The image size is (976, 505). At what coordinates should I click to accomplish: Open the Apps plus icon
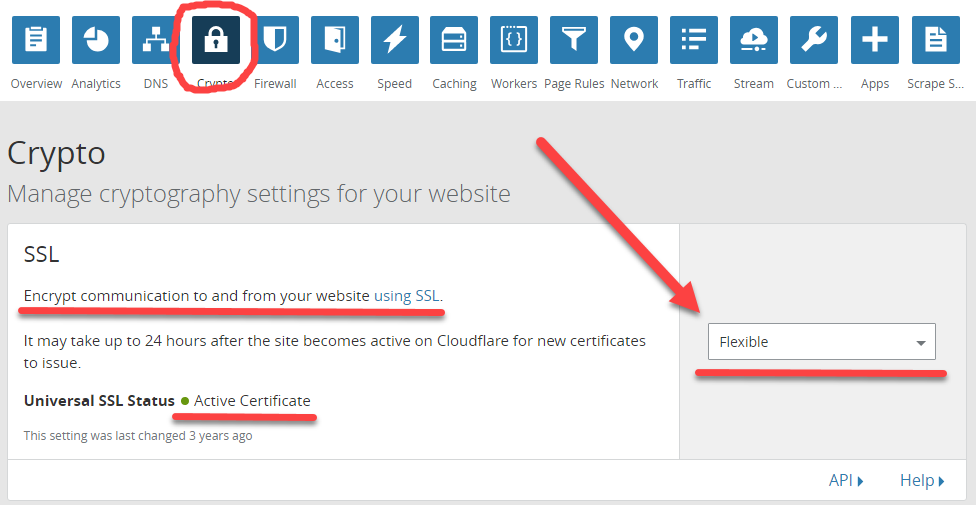point(875,40)
